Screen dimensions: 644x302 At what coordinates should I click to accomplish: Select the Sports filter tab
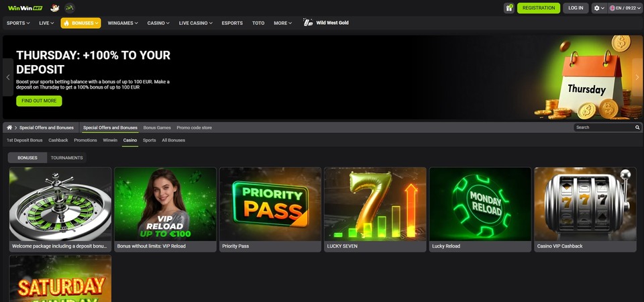[149, 140]
